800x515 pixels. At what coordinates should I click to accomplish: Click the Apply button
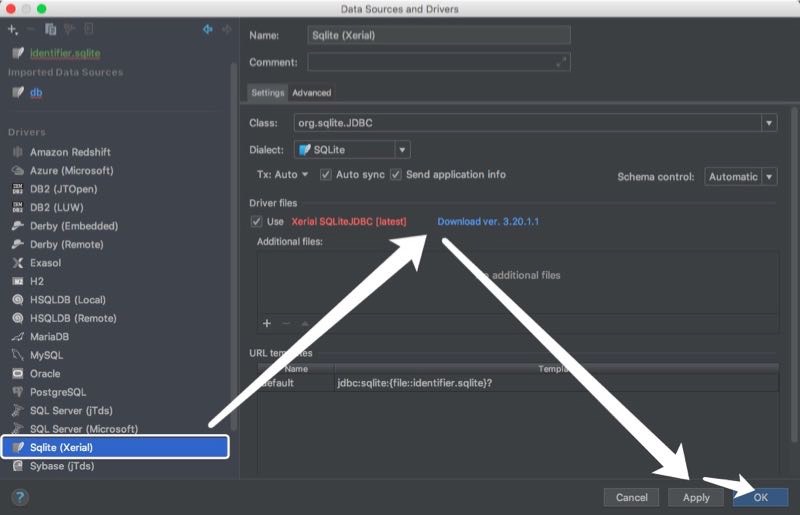tap(696, 497)
